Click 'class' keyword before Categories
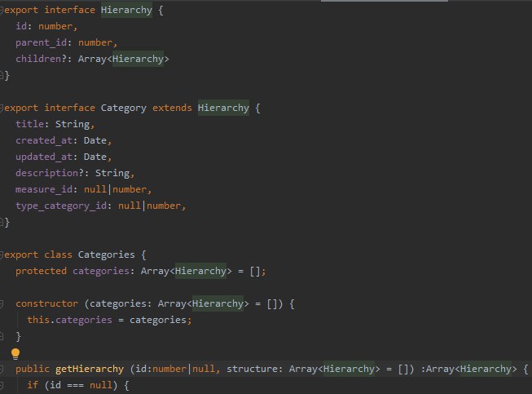The width and height of the screenshot is (532, 394). [58, 255]
